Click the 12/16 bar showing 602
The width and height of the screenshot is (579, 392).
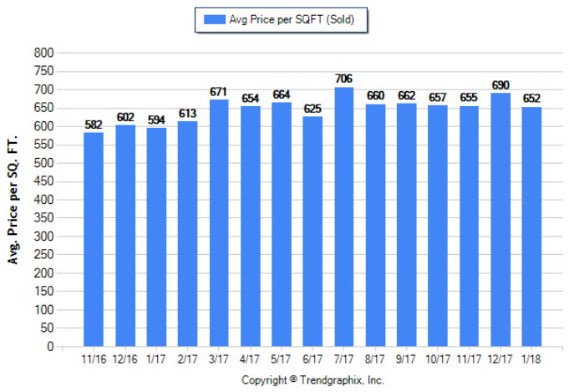[x=125, y=236]
